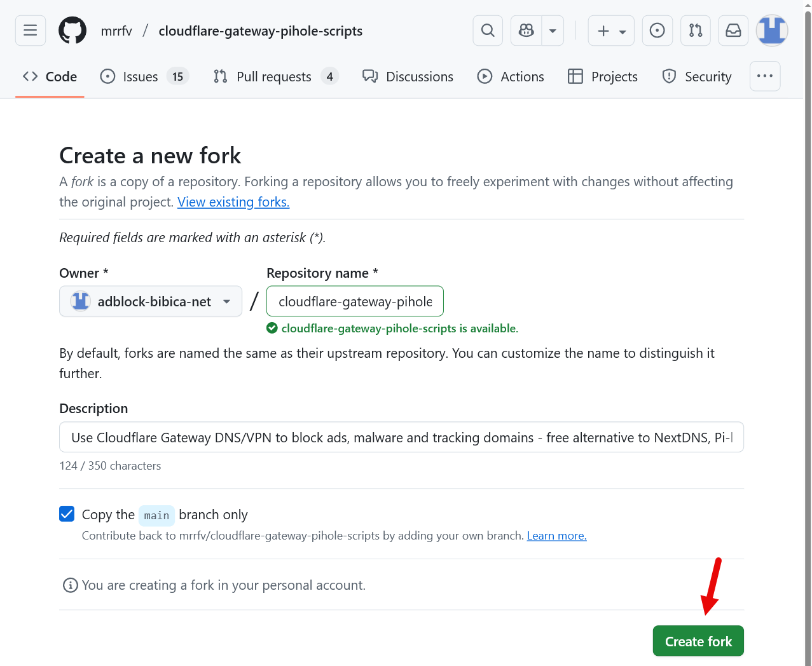
Task: Click the Repository name input field
Action: pos(355,301)
